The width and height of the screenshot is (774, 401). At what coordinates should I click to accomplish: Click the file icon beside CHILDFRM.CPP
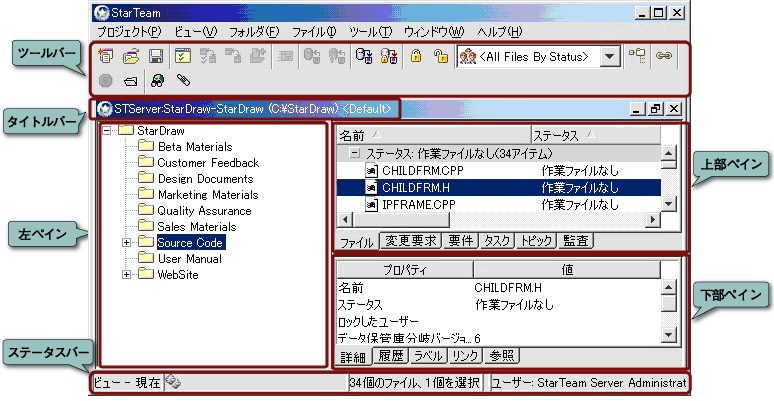[371, 171]
